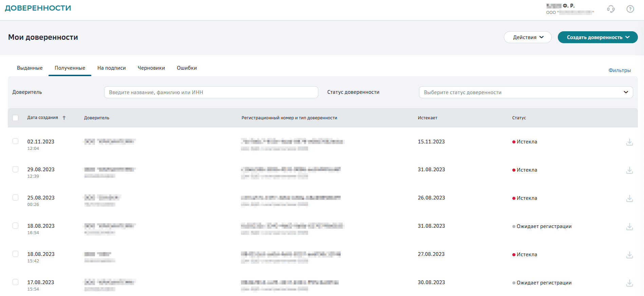The image size is (644, 296).
Task: Open the help question mark icon
Action: point(630,9)
